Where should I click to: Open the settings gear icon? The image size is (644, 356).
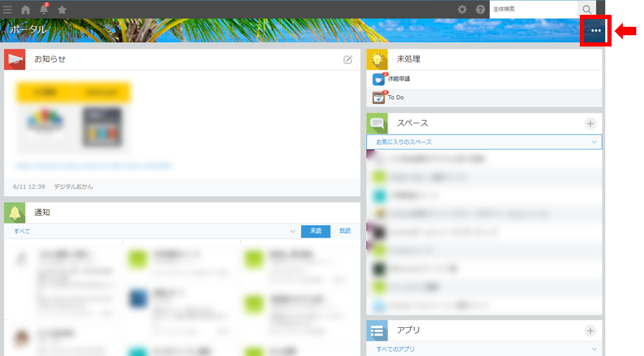(x=462, y=10)
